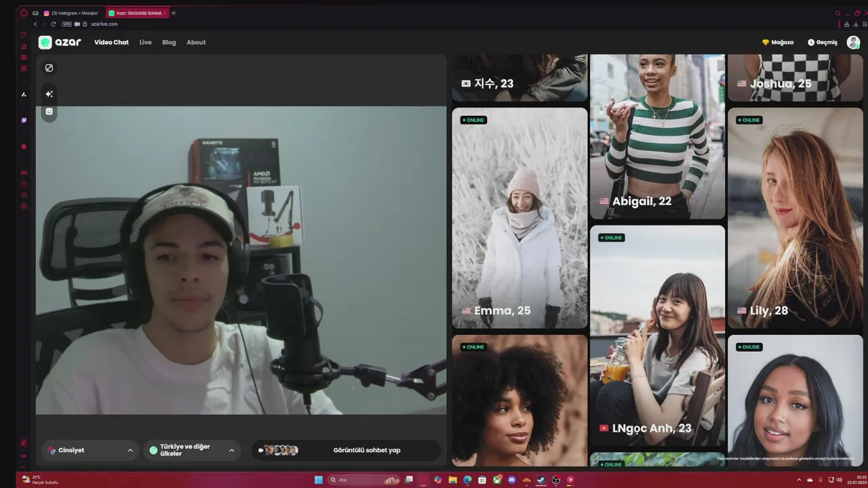Open weather widget on the taskbar

[41, 480]
